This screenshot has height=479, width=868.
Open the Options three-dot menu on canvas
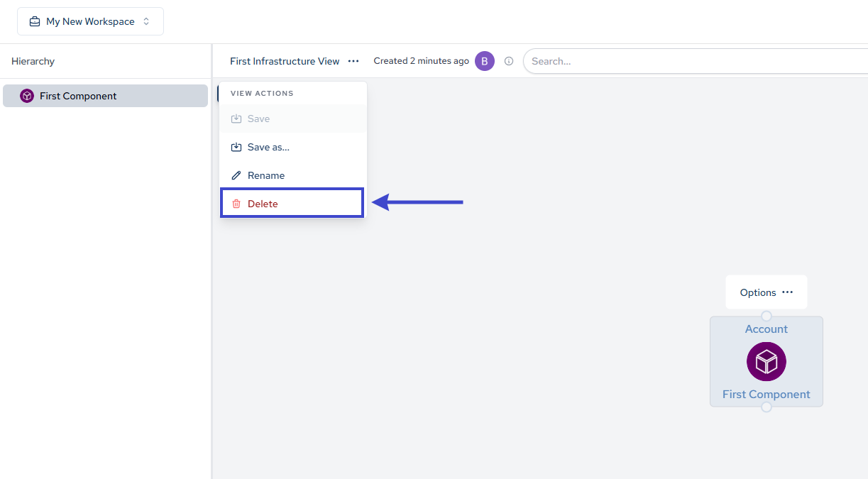(788, 292)
